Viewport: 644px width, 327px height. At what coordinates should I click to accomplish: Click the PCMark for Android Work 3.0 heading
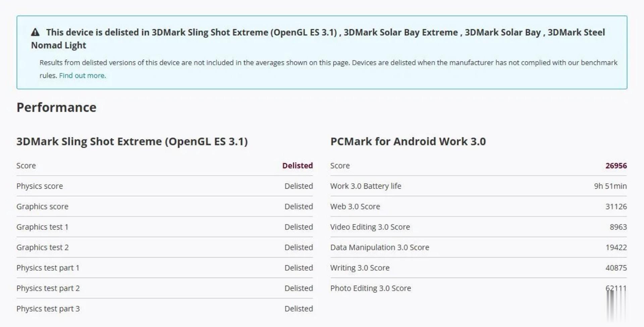click(x=408, y=141)
